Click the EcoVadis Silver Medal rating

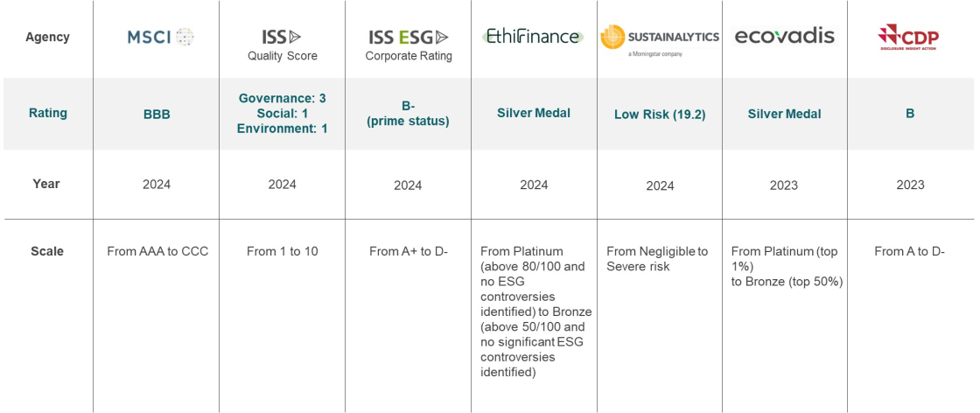pyautogui.click(x=784, y=115)
